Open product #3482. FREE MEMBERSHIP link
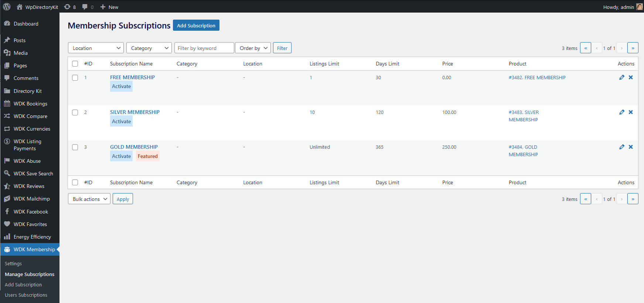The image size is (644, 303). tap(537, 77)
